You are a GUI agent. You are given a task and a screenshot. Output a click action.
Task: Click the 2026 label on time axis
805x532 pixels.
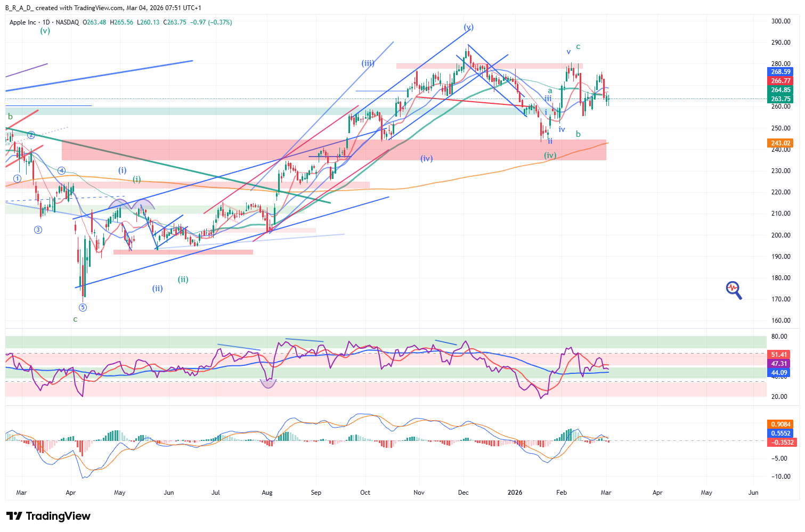tap(515, 493)
